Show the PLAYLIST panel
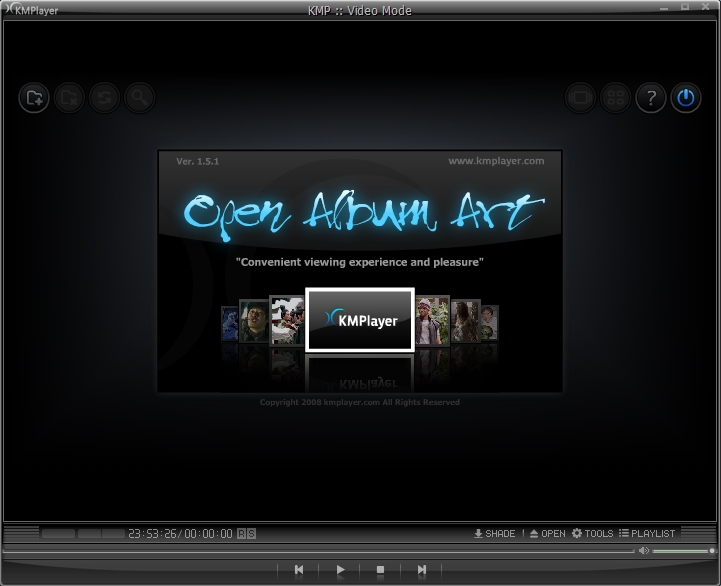Image resolution: width=721 pixels, height=586 pixels. tap(647, 534)
